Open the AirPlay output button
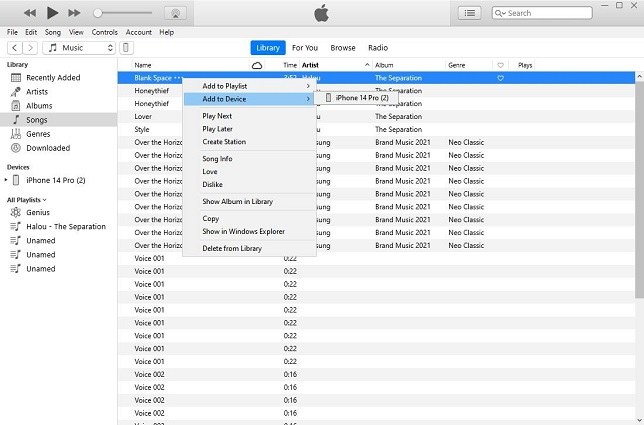Image resolution: width=644 pixels, height=425 pixels. point(175,13)
